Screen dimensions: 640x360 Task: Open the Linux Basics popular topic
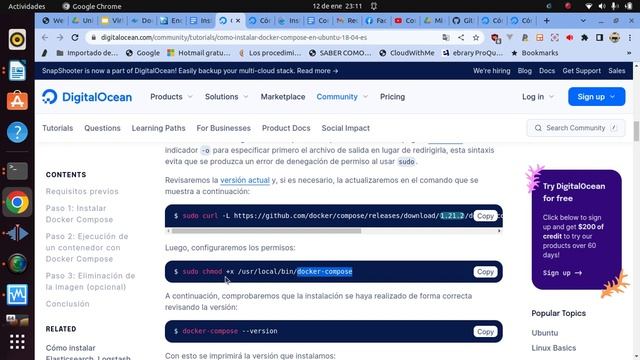point(553,348)
